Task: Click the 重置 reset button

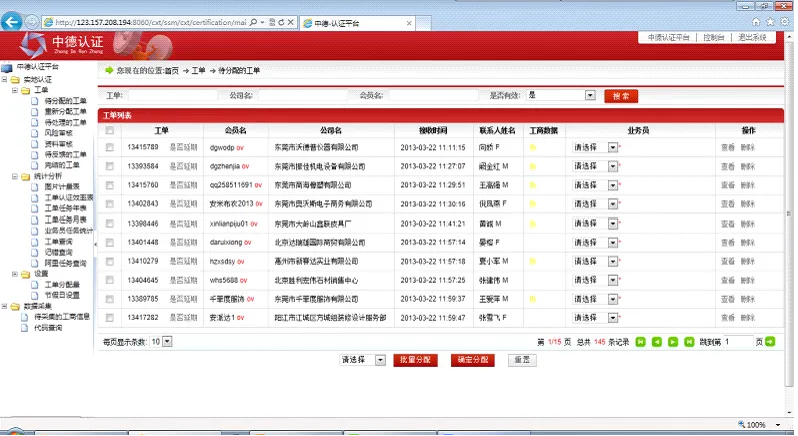Action: [522, 360]
